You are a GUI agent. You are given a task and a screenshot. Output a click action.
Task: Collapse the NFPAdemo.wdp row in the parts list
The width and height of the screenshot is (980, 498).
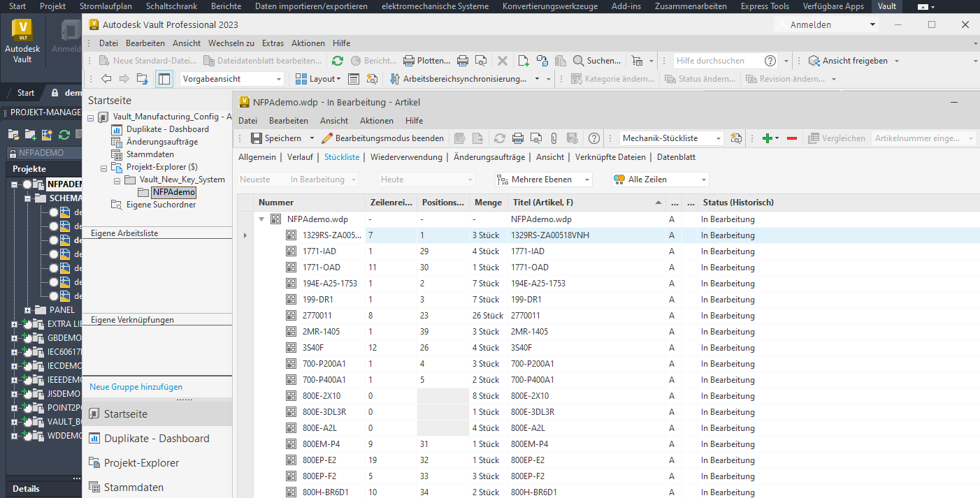pyautogui.click(x=262, y=219)
